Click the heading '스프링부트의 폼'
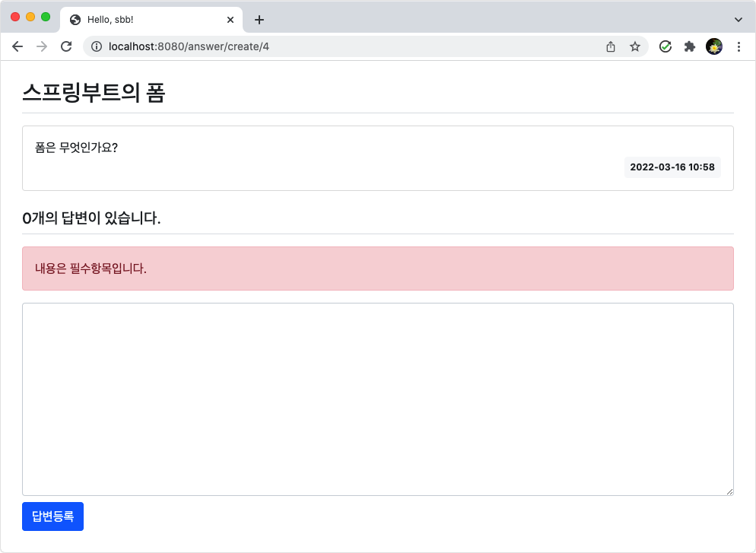 pyautogui.click(x=94, y=93)
